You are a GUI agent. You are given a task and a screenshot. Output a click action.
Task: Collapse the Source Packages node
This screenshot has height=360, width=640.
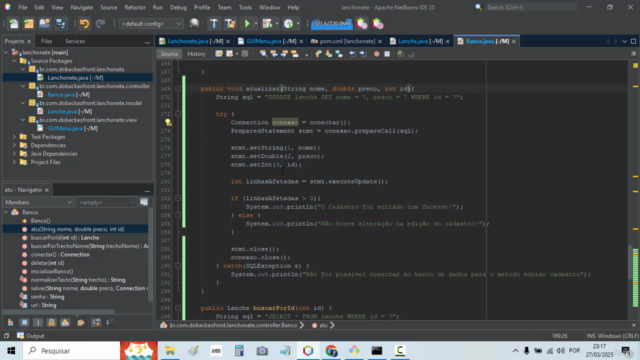[x=14, y=61]
